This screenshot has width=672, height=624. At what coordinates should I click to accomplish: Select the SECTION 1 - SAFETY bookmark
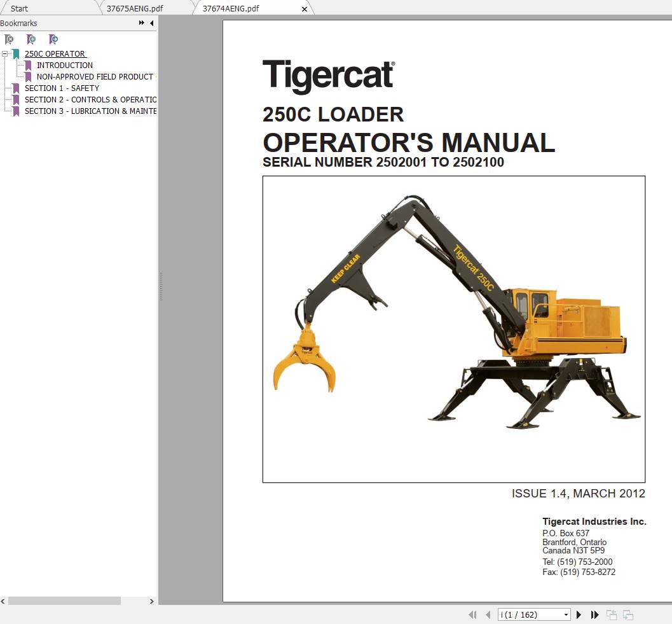(62, 88)
